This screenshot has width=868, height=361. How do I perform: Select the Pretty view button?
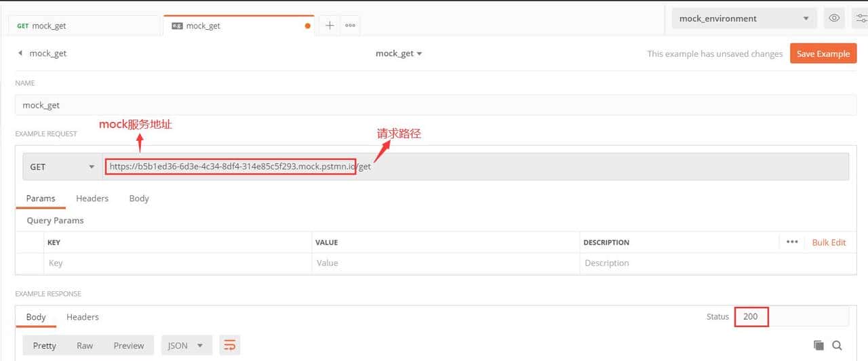click(45, 345)
